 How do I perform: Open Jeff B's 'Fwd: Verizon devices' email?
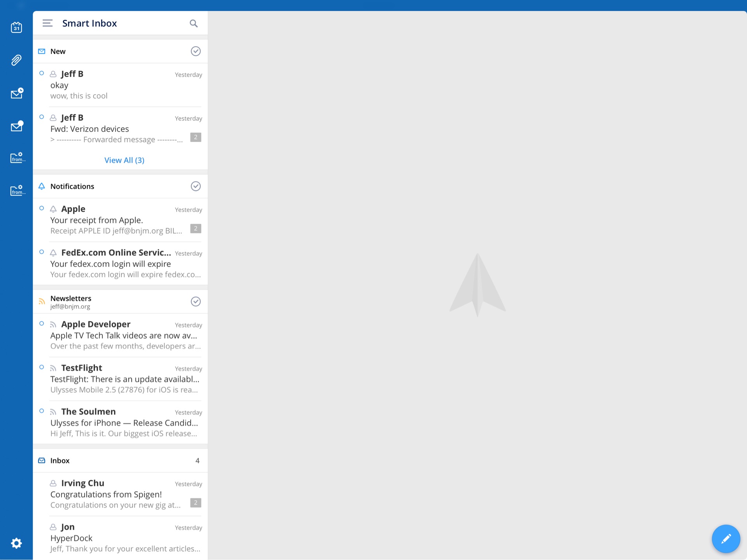(117, 129)
